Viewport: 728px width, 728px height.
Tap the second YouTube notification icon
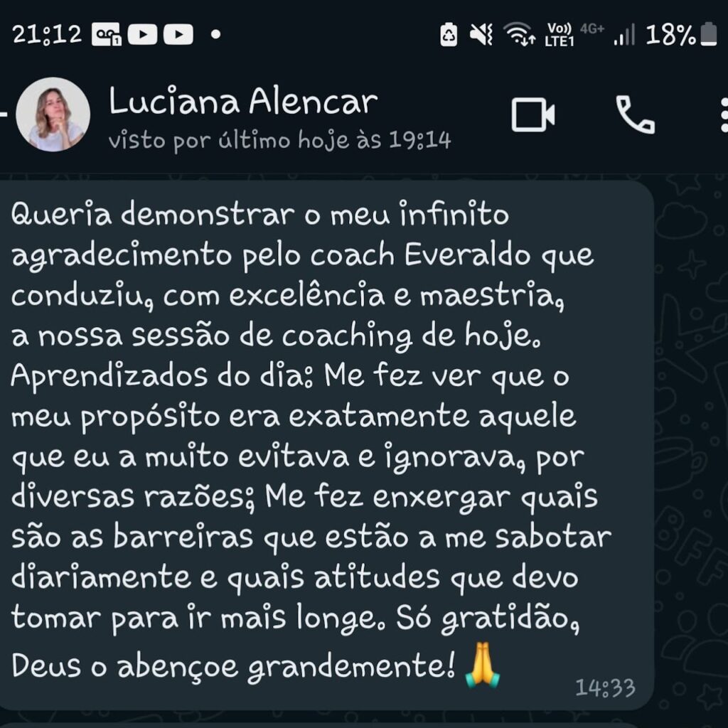(x=178, y=34)
